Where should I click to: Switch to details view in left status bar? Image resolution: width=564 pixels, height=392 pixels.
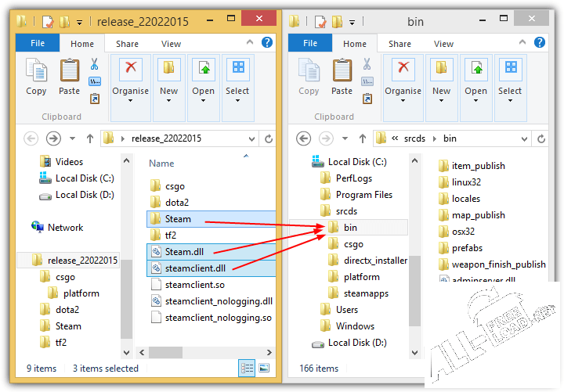(x=248, y=368)
